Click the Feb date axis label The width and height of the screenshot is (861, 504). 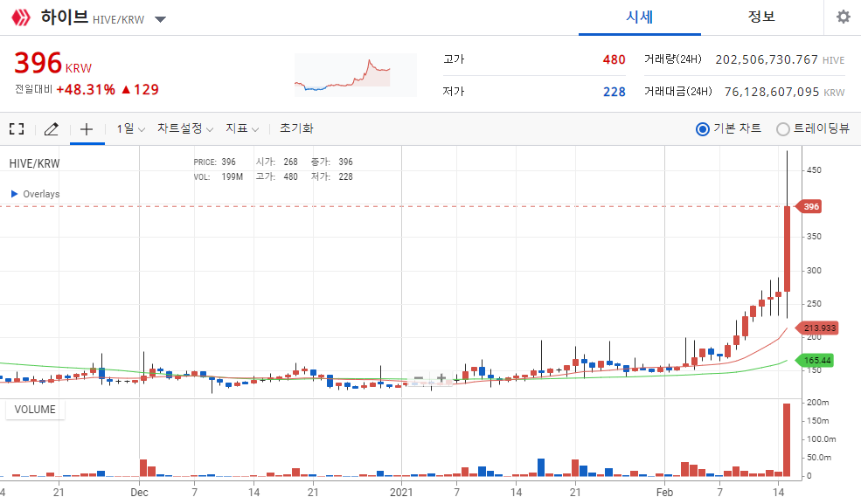(x=664, y=493)
